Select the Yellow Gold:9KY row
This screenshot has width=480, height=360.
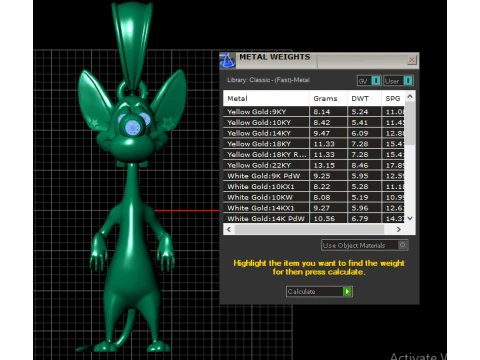[314, 112]
